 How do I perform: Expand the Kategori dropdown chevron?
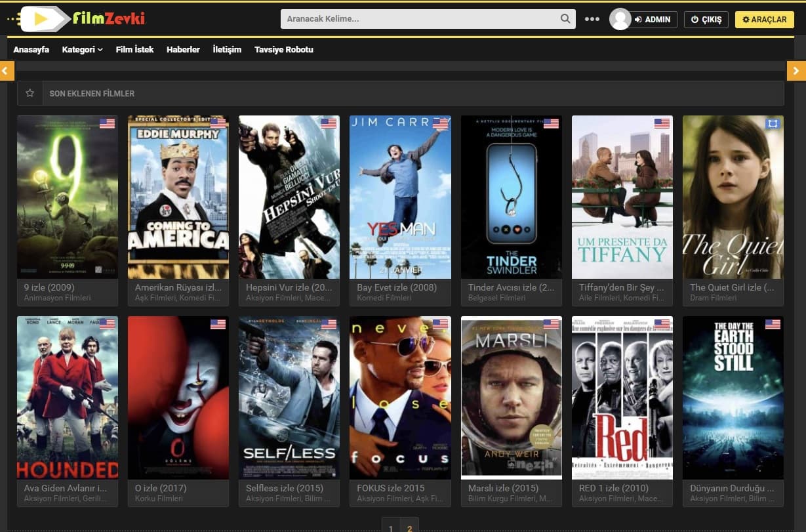pyautogui.click(x=100, y=50)
